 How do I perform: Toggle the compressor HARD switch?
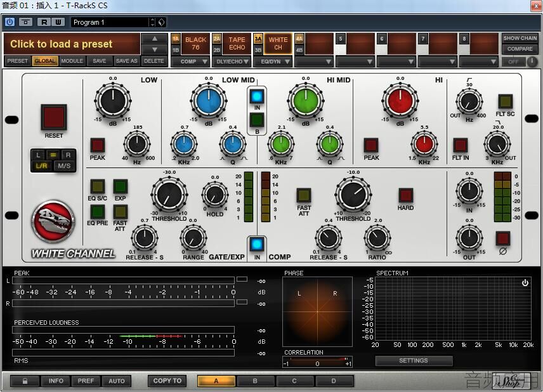405,195
